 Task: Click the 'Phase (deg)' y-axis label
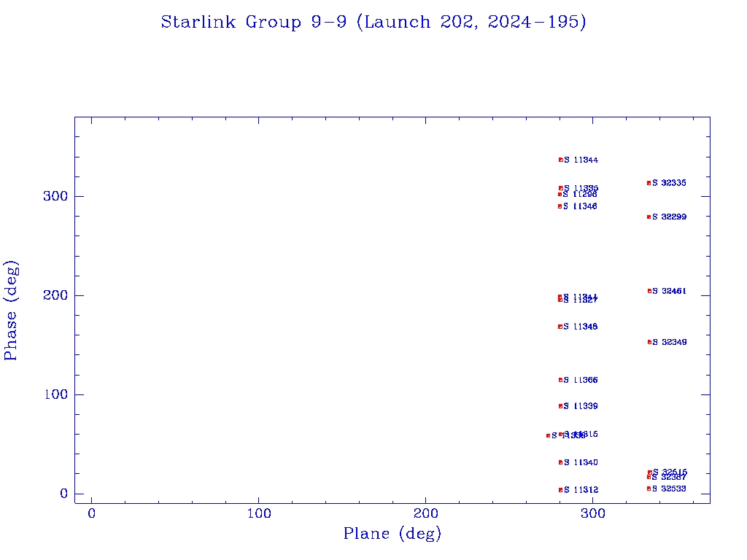point(11,311)
